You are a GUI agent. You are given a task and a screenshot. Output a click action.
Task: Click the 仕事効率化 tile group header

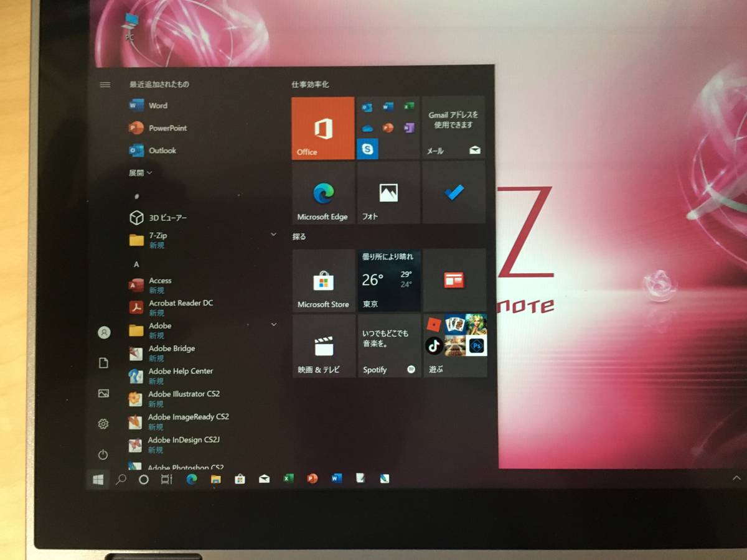pyautogui.click(x=310, y=85)
